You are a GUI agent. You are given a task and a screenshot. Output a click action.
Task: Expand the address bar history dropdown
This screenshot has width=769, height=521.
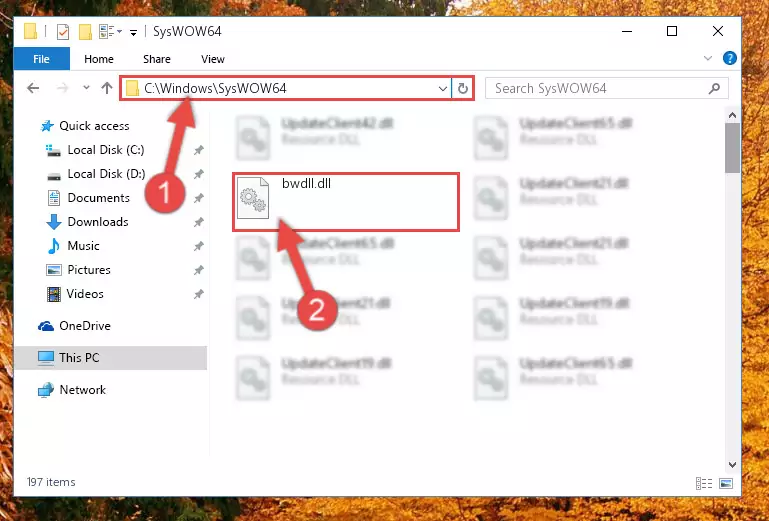pos(442,89)
